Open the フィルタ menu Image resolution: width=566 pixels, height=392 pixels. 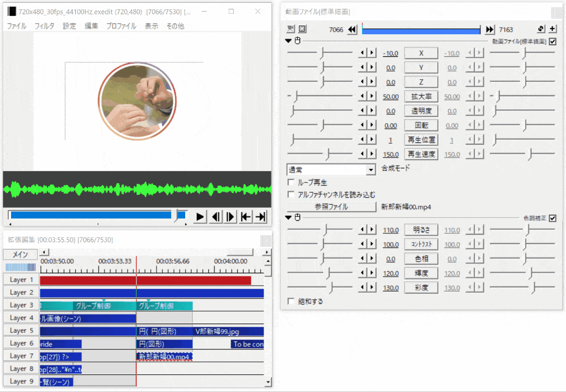point(44,26)
